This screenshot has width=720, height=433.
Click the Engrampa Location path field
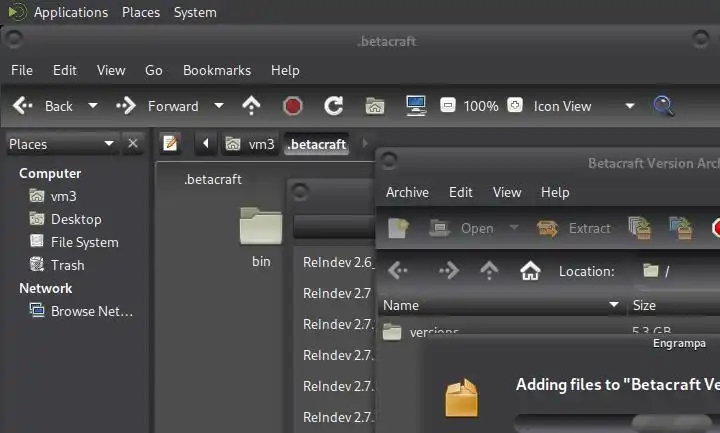(x=678, y=271)
